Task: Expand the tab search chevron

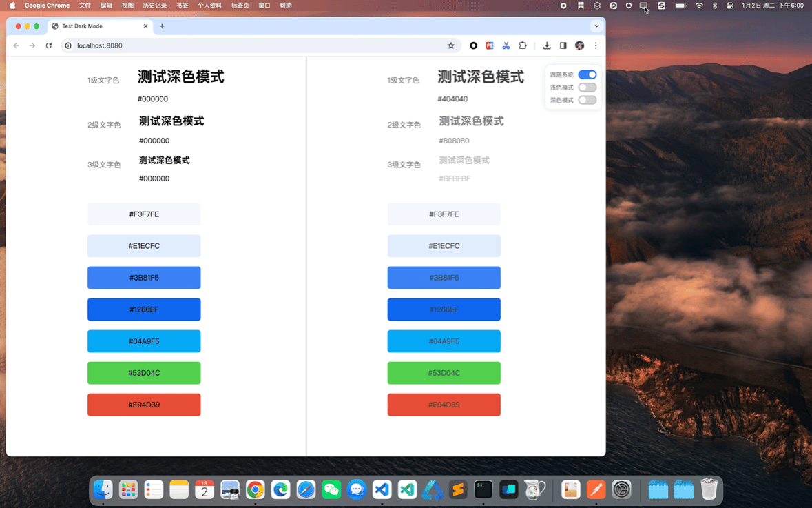Action: click(x=596, y=26)
